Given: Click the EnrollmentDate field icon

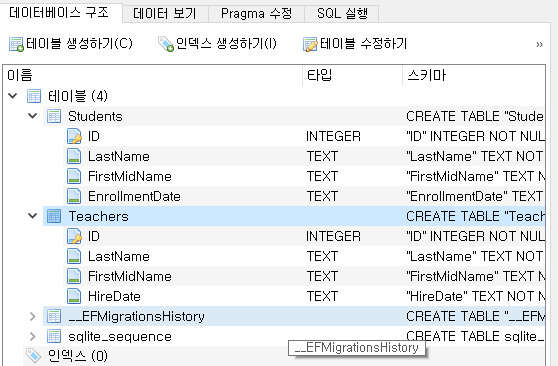Looking at the screenshot, I should point(74,196).
